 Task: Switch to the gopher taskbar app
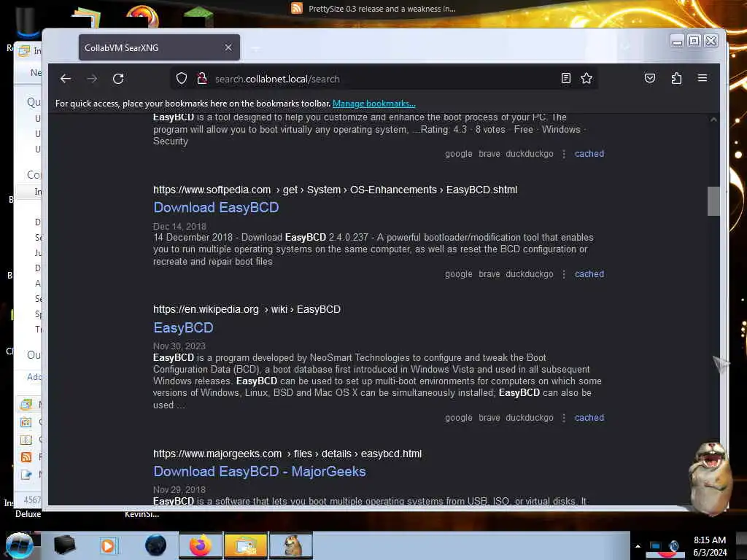click(x=290, y=545)
